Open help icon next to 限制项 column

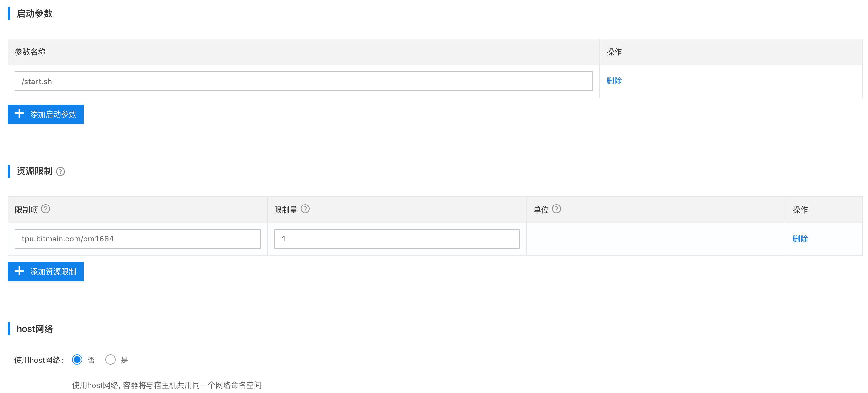[x=46, y=209]
